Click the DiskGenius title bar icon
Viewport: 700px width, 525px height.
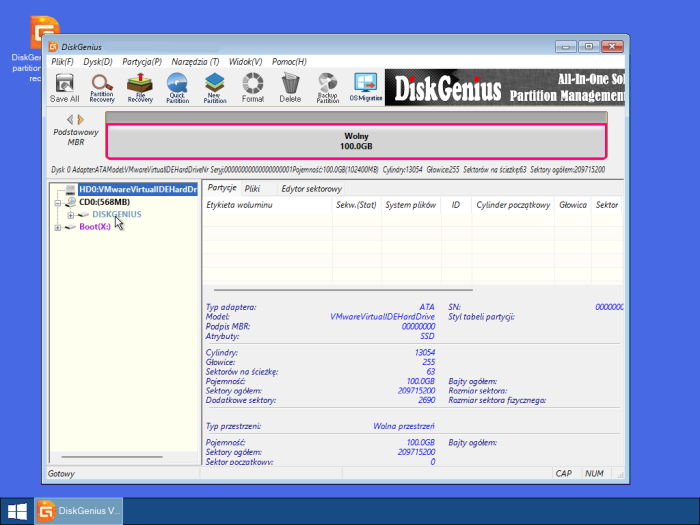pyautogui.click(x=54, y=47)
